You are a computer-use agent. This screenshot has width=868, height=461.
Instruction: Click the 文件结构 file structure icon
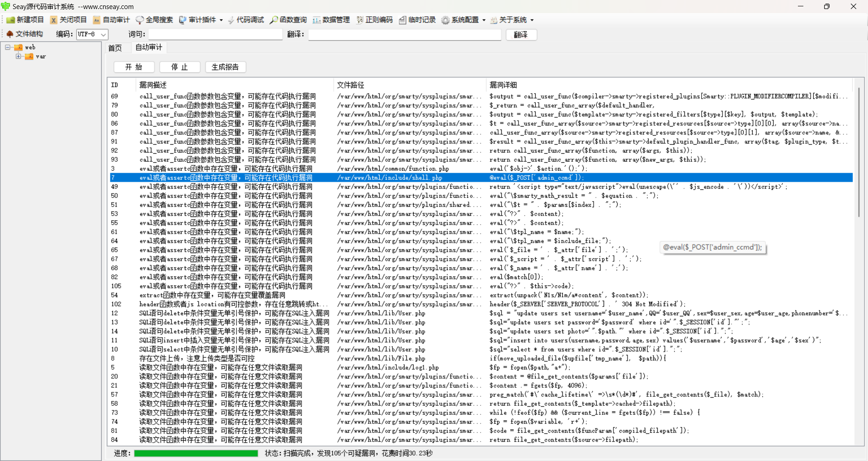(10, 34)
